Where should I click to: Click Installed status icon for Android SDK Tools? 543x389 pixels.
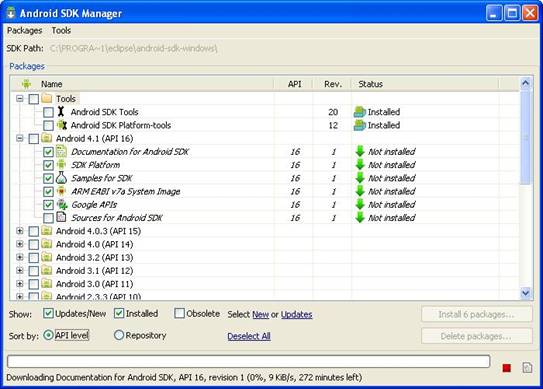click(360, 112)
